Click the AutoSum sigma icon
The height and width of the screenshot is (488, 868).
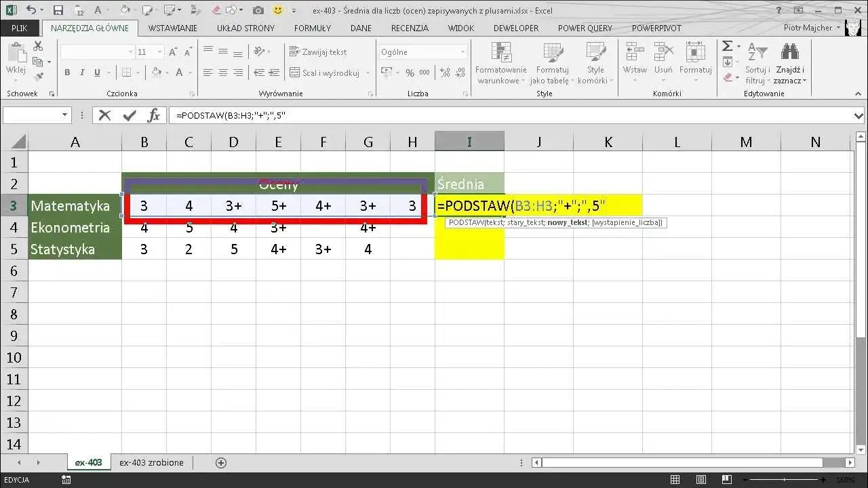point(727,46)
